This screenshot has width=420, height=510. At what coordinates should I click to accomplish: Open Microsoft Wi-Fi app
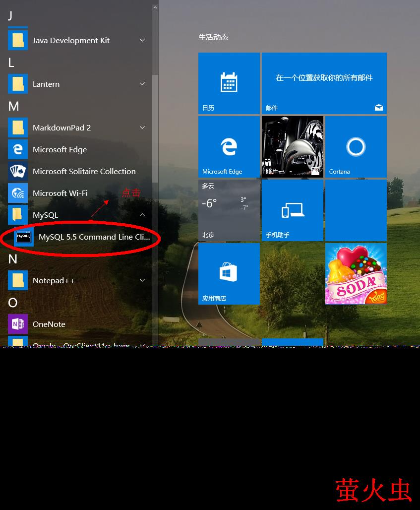click(60, 193)
